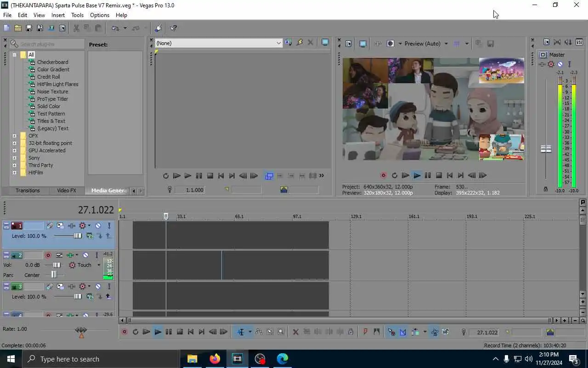Arm audio track 2 for recording

coord(48,255)
